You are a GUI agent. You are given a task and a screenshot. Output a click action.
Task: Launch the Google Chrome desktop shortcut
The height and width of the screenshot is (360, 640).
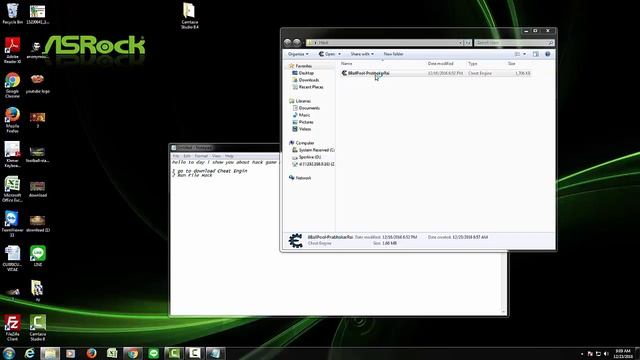pyautogui.click(x=12, y=85)
